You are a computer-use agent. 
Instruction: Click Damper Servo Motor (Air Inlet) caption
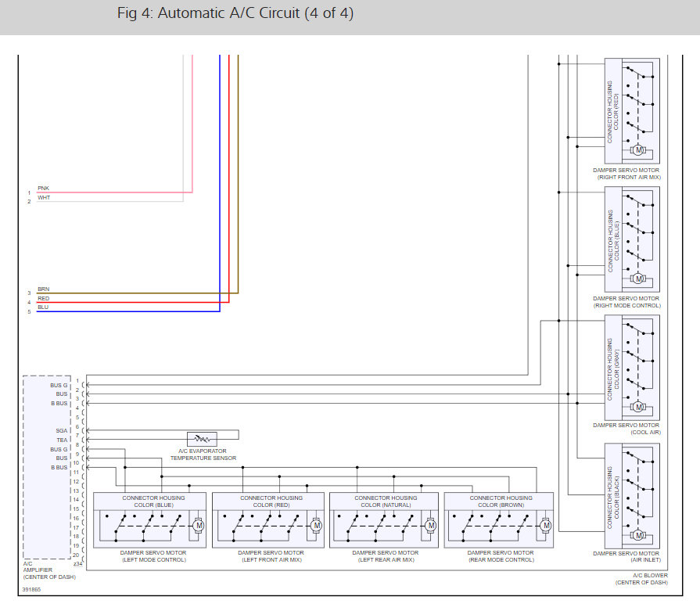[x=626, y=556]
